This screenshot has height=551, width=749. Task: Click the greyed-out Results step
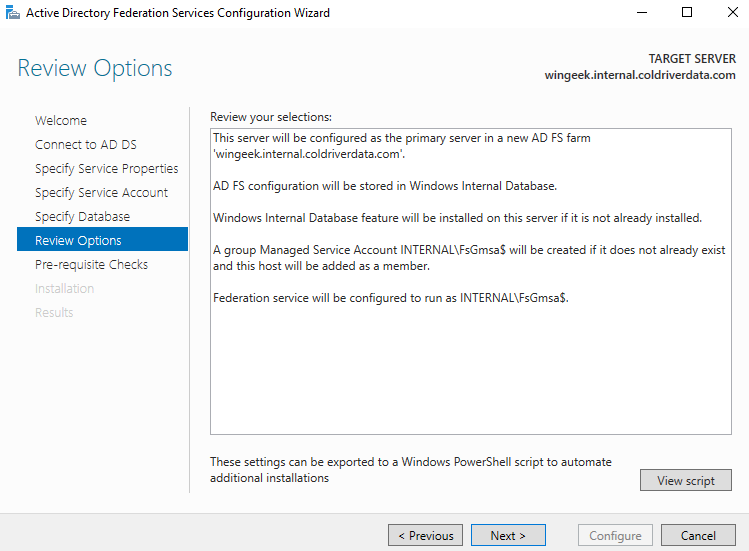click(54, 312)
